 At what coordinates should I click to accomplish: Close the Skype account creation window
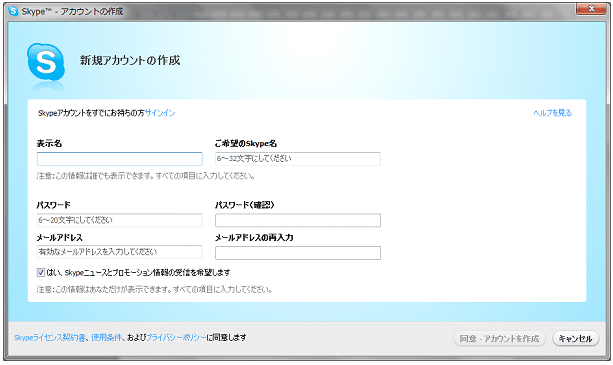point(591,9)
